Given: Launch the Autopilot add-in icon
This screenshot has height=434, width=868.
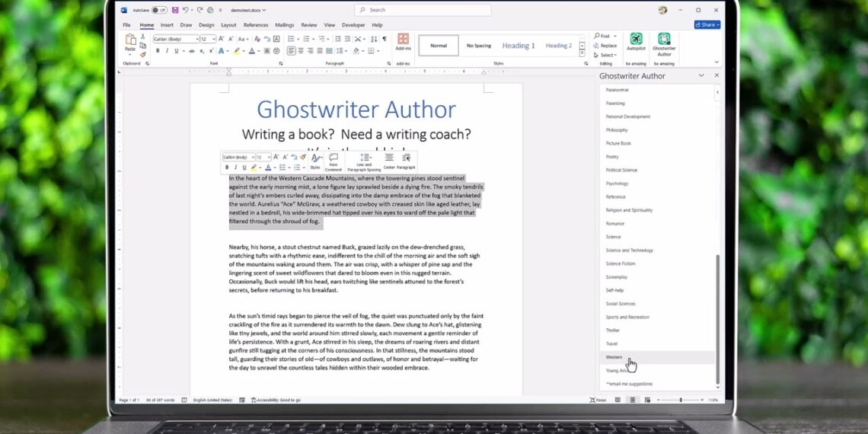Looking at the screenshot, I should [x=636, y=42].
